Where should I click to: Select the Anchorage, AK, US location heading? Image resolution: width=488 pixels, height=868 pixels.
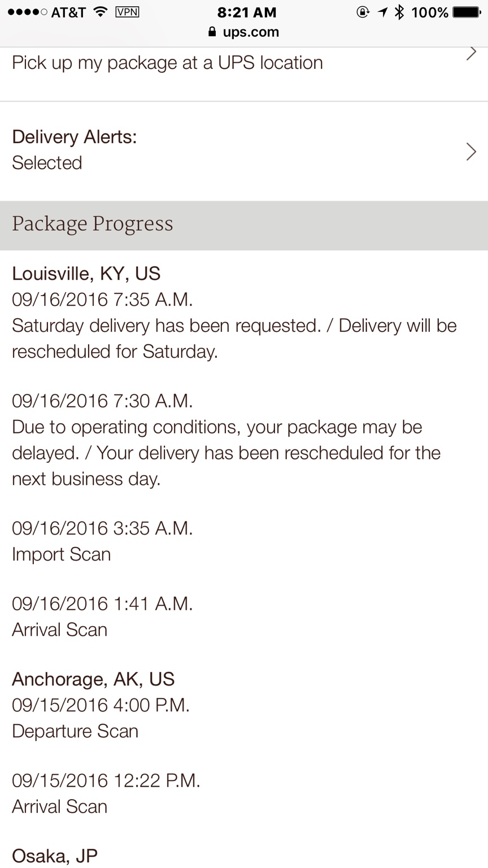pyautogui.click(x=93, y=679)
